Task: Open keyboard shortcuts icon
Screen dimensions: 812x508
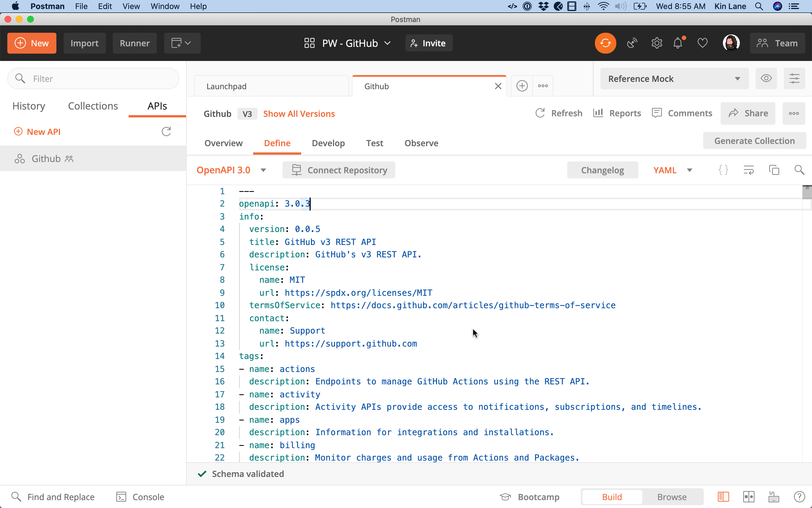Action: tap(774, 497)
